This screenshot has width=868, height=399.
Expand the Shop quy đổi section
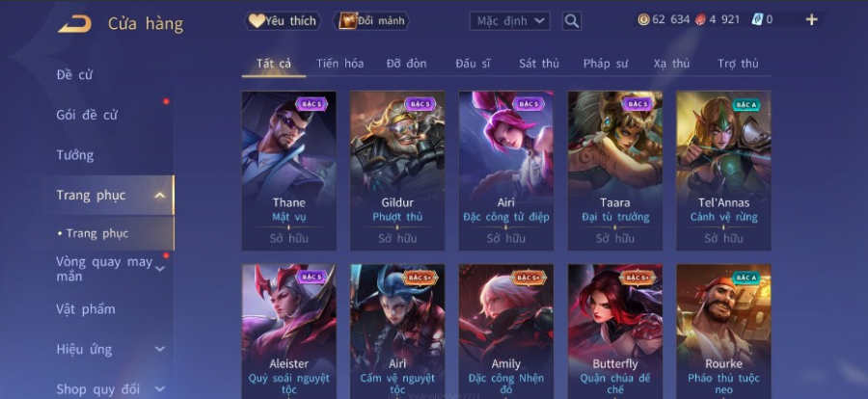tap(160, 389)
